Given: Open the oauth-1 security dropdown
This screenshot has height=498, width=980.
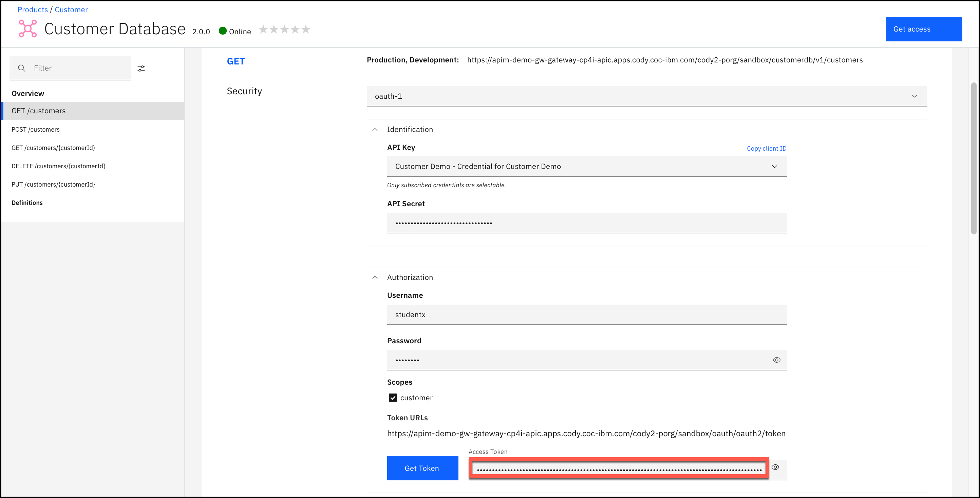Looking at the screenshot, I should [646, 96].
